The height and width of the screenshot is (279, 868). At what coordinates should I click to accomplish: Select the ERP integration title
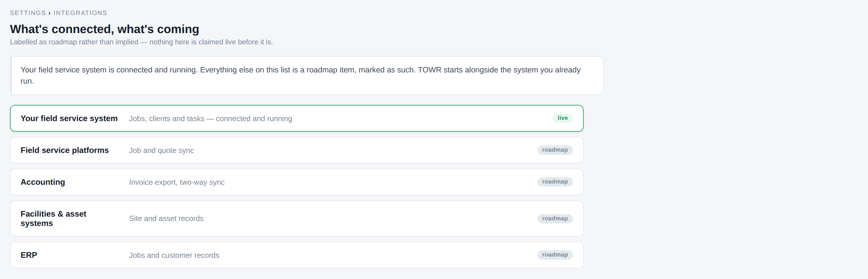click(x=29, y=255)
